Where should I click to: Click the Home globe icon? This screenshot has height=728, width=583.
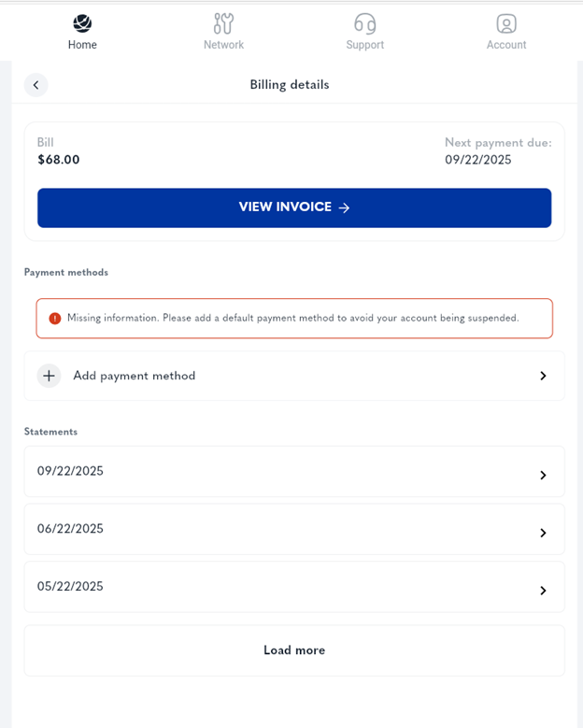(x=82, y=23)
